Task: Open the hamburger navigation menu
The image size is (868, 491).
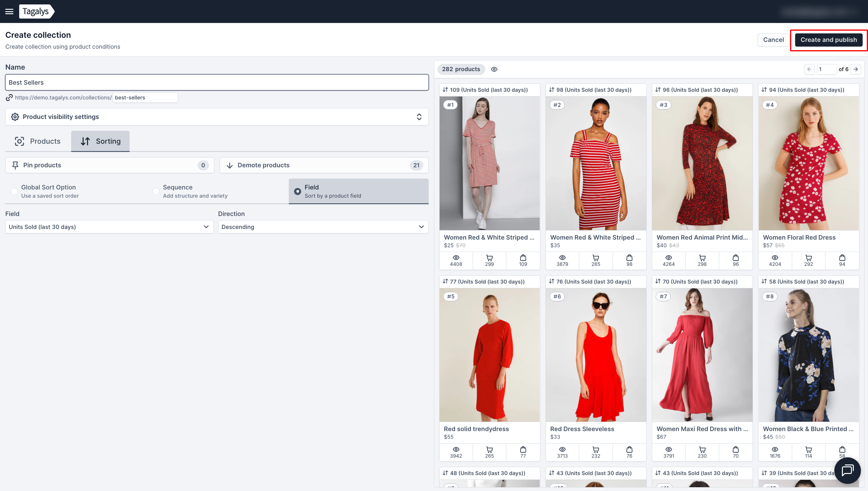Action: [x=9, y=12]
